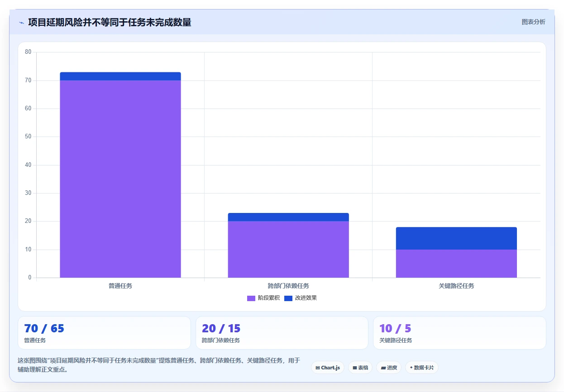
Task: Open the 10 / 5 关键路径任务 data card
Action: pos(459,333)
